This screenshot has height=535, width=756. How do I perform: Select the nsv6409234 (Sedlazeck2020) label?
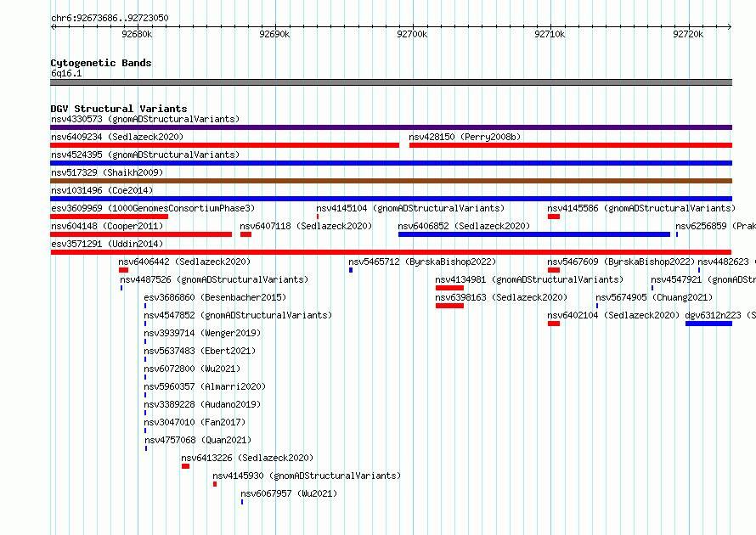click(x=117, y=137)
